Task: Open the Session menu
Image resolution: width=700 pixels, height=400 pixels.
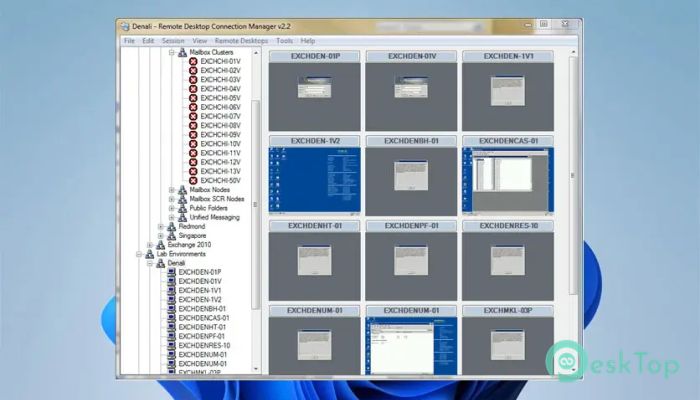Action: coord(173,41)
